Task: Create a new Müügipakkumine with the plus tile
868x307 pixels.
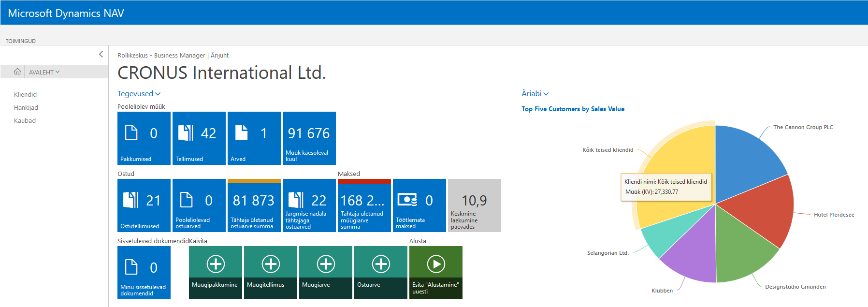Action: pyautogui.click(x=216, y=273)
